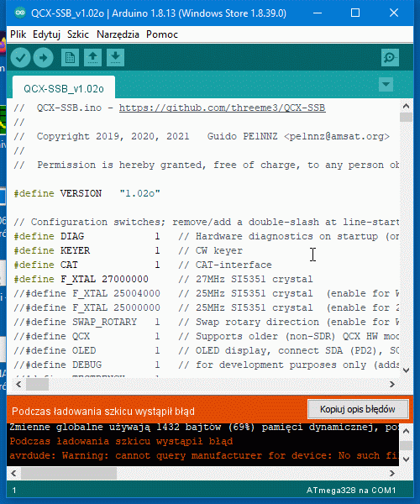Click the Arduino logo in title bar
The image size is (420, 504).
click(20, 13)
